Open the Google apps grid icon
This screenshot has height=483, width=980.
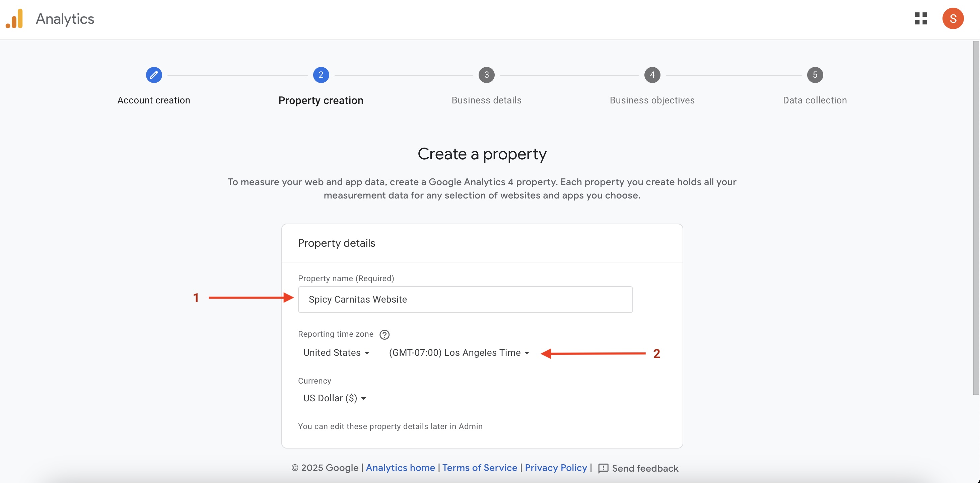pyautogui.click(x=921, y=18)
